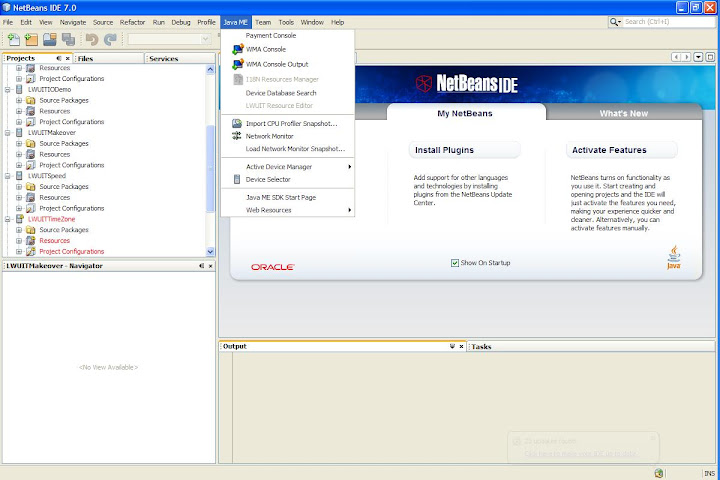Minimize the Projects panel
Image resolution: width=720 pixels, height=480 pixels.
point(59,58)
